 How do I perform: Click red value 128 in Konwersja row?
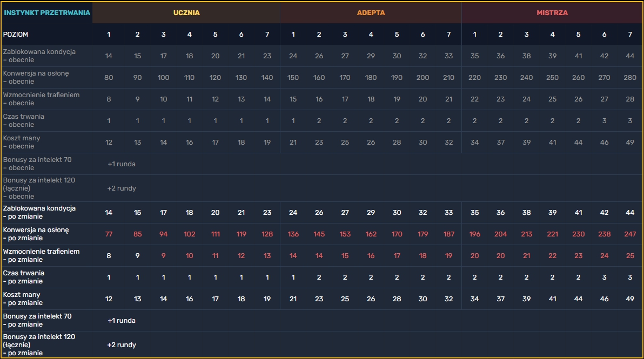coord(267,234)
